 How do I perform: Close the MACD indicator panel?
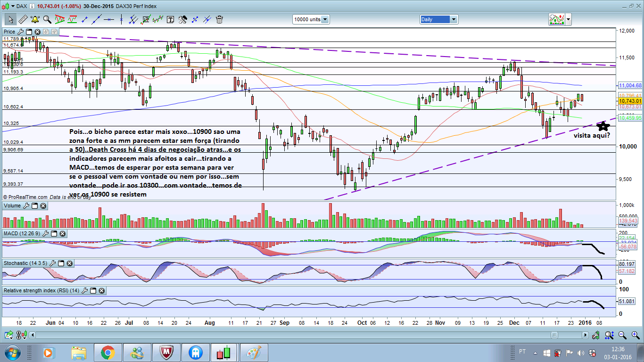pos(62,234)
